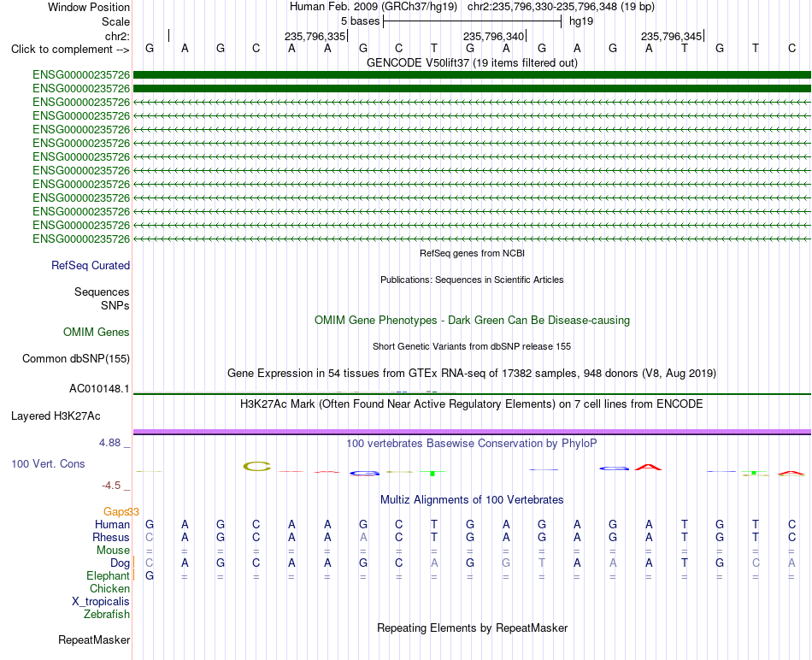Click the 235,796,340 ruler position
Image resolution: width=812 pixels, height=660 pixels.
click(x=493, y=36)
